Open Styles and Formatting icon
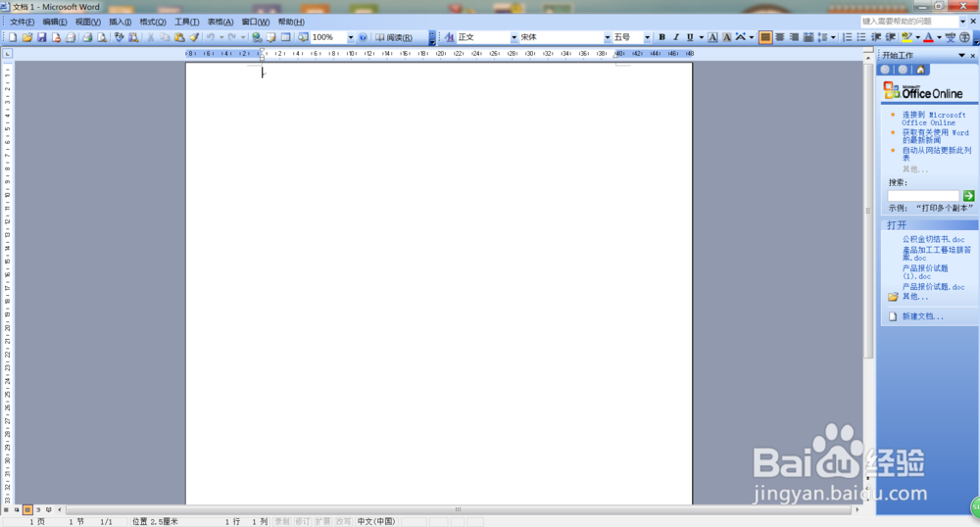Viewport: 980px width, 527px height. click(449, 37)
